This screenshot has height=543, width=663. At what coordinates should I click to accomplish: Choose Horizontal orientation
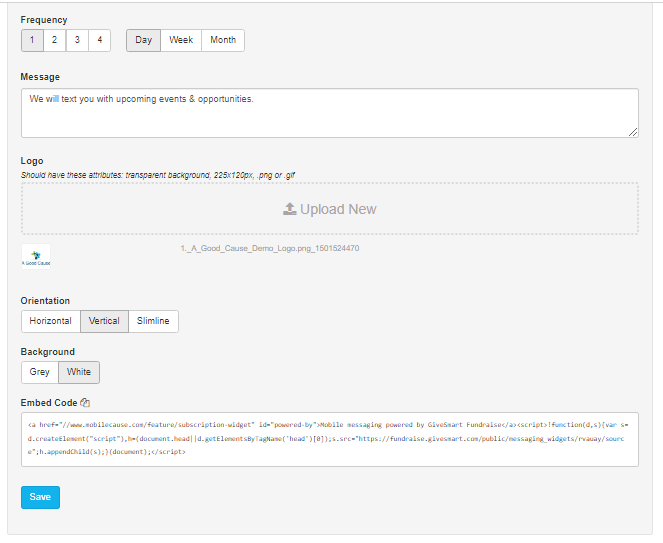click(x=51, y=321)
